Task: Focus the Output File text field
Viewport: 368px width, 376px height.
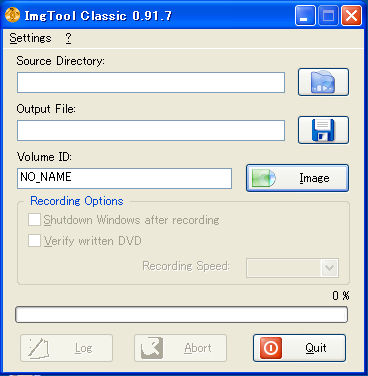Action: (151, 130)
